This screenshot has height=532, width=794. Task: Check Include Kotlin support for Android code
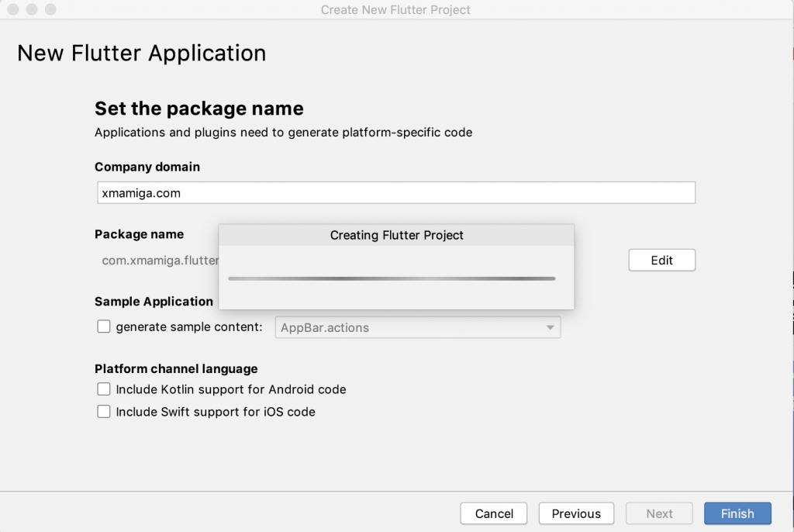pyautogui.click(x=104, y=389)
